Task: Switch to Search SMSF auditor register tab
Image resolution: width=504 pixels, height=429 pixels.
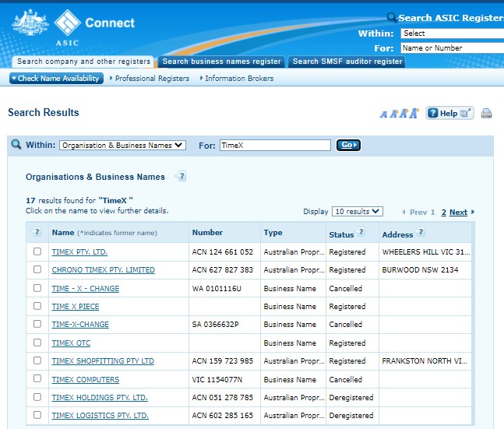Action: pos(347,62)
